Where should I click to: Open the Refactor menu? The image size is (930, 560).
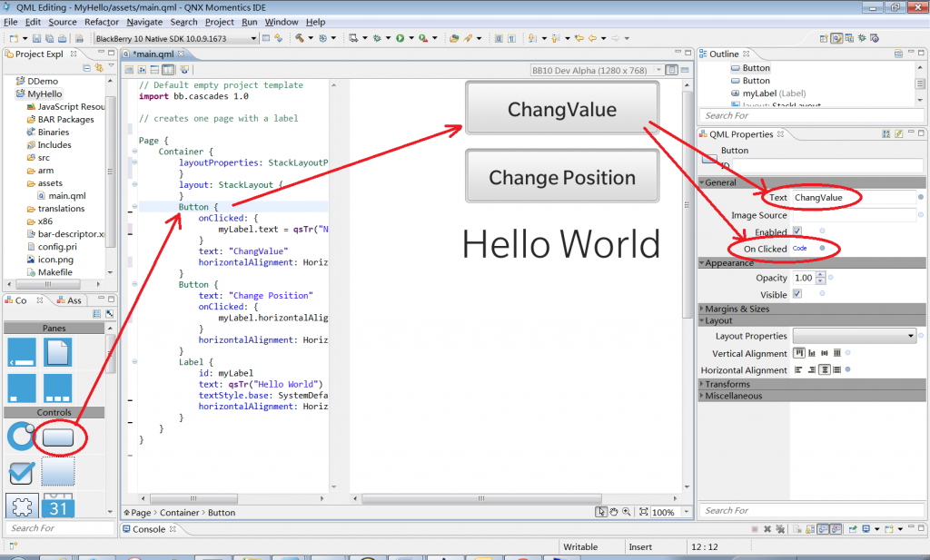[x=102, y=22]
